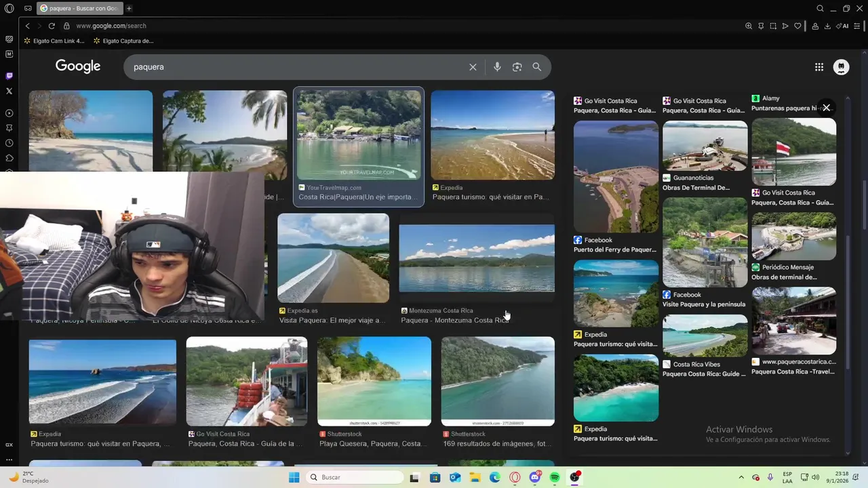
Task: Open the Opera GX main menu icon
Action: [x=9, y=8]
